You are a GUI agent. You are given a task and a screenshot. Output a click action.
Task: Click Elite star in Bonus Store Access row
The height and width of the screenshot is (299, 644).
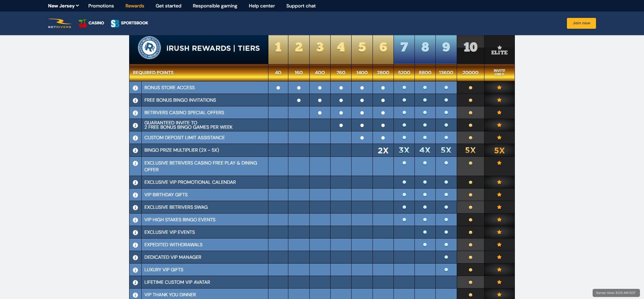click(x=499, y=88)
